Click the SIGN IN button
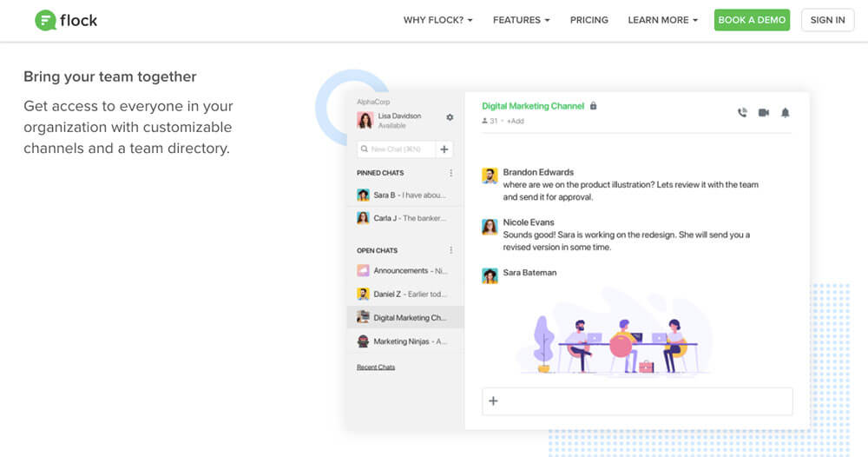This screenshot has width=868, height=457. coord(827,20)
